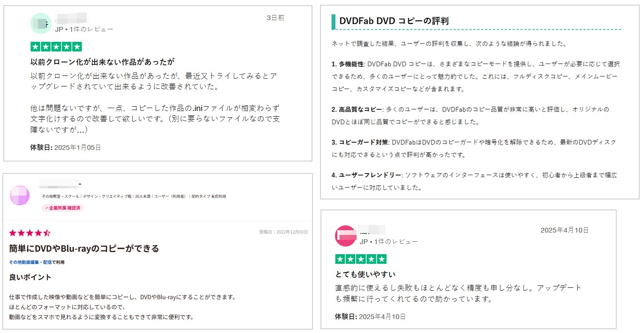Click review text starting '直感的に使えるし失敗も'
The image size is (644, 333).
pyautogui.click(x=458, y=293)
